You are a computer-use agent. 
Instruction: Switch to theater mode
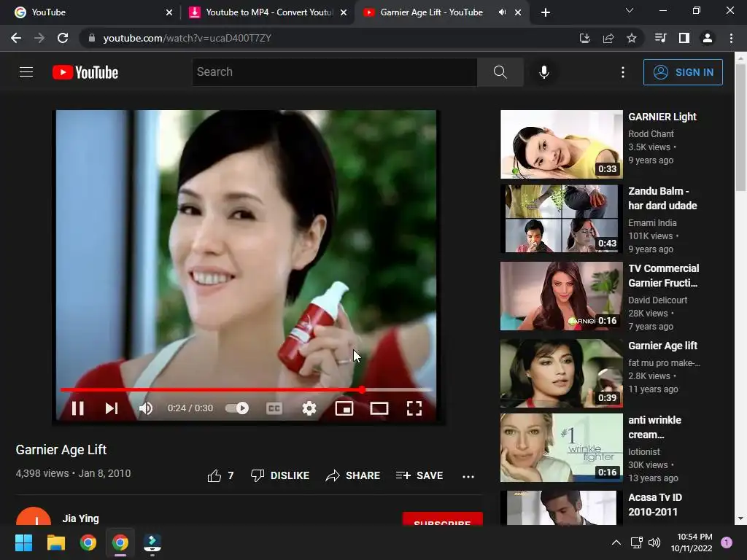(379, 408)
